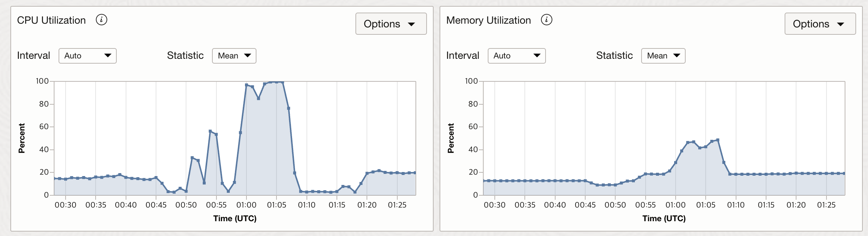
Task: Click the CPU Utilization info icon
Action: click(x=102, y=20)
